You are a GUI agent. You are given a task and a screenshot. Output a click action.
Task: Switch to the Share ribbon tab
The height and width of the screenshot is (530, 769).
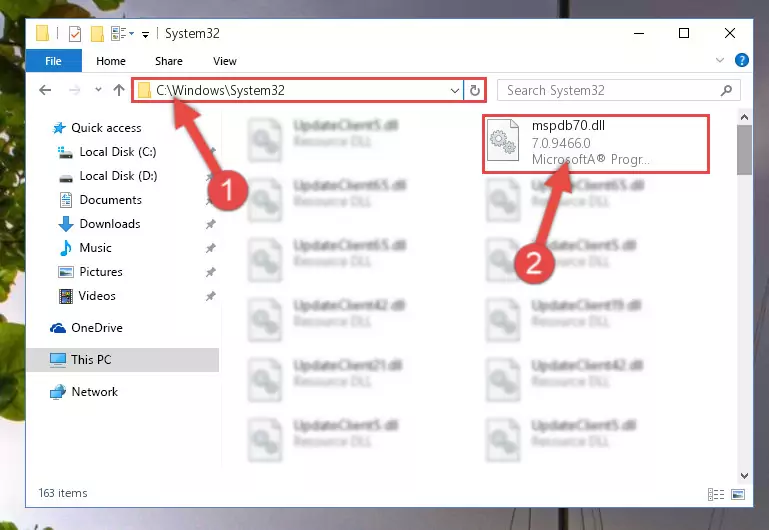pyautogui.click(x=169, y=61)
